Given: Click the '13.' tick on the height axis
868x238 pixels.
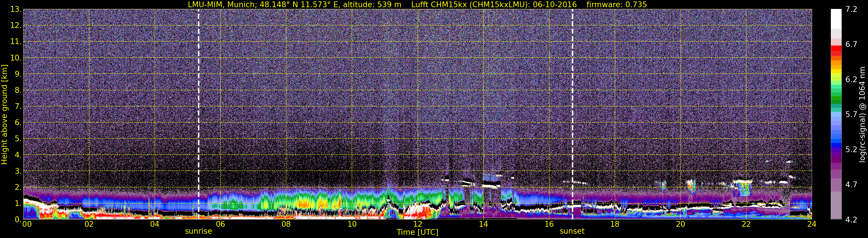Looking at the screenshot, I should coord(16,9).
